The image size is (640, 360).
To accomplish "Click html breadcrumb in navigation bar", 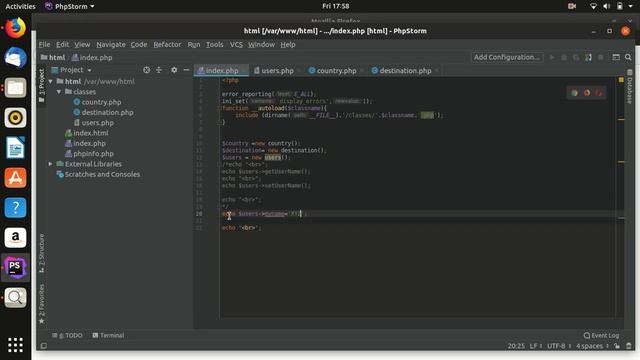I will click(x=53, y=58).
